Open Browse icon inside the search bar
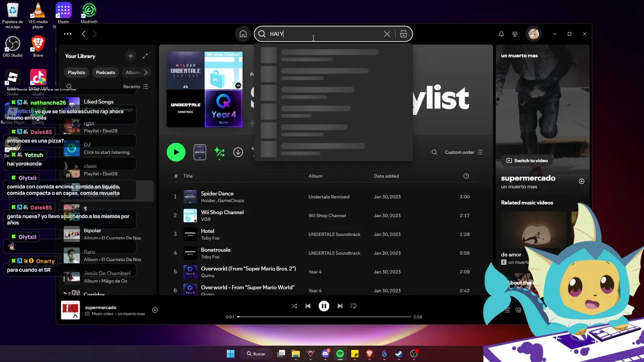 tap(404, 34)
